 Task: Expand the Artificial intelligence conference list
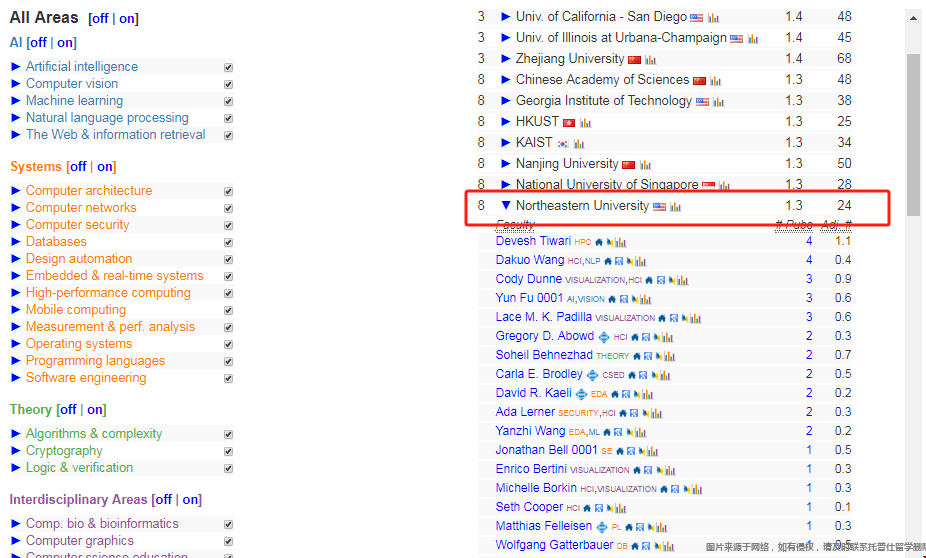point(16,67)
